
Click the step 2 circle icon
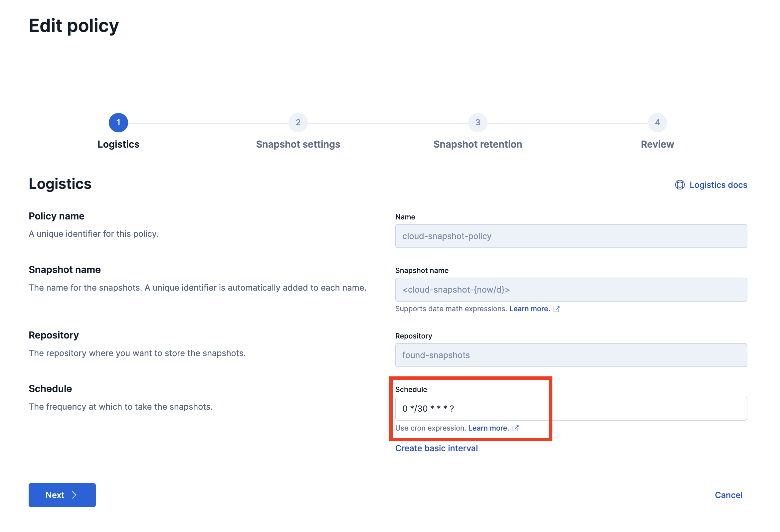pyautogui.click(x=298, y=123)
